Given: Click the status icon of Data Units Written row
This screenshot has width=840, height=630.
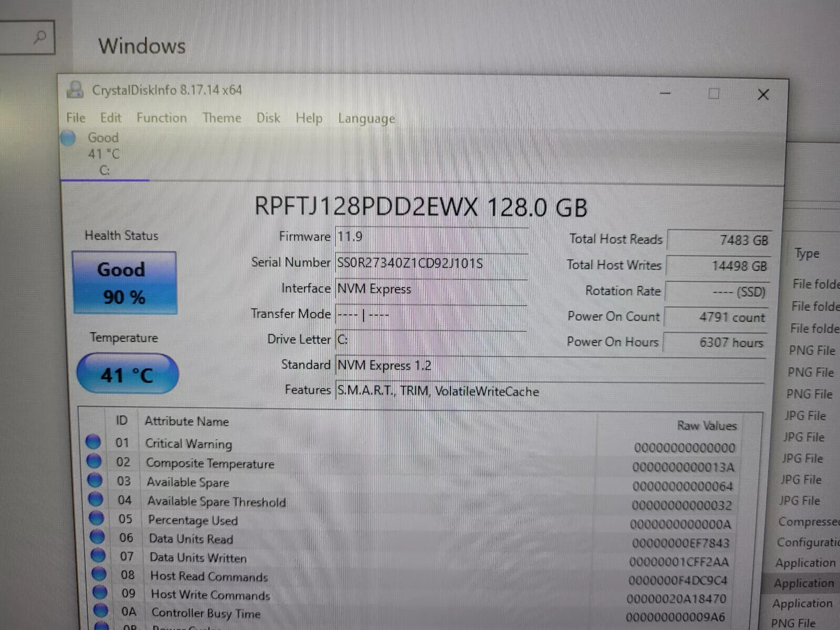Looking at the screenshot, I should (98, 555).
